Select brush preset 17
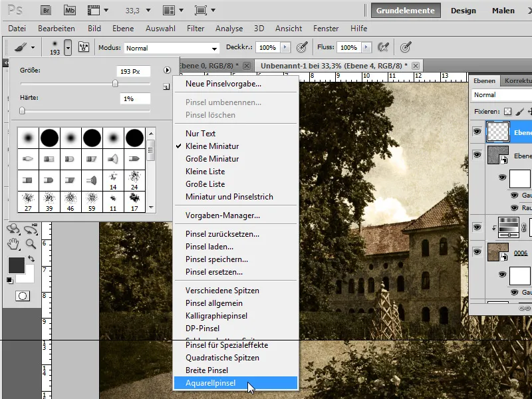 134,202
